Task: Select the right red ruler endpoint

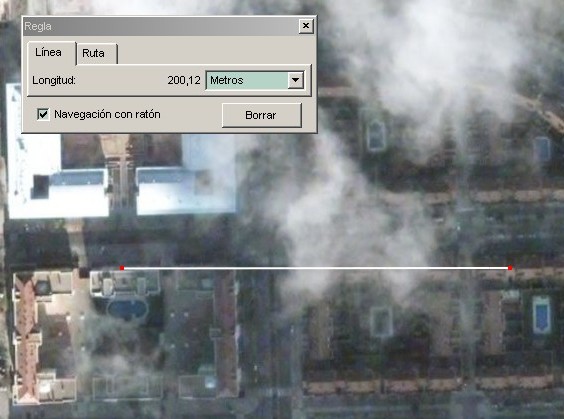Action: click(x=510, y=268)
